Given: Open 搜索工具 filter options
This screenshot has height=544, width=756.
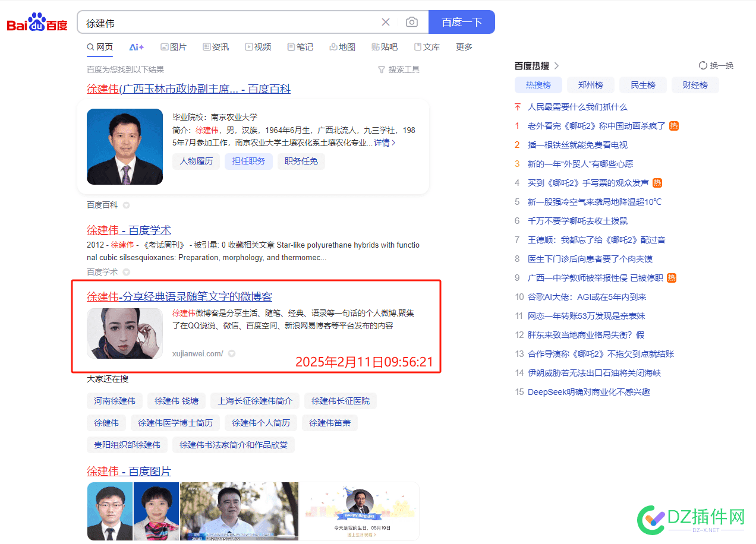Looking at the screenshot, I should [x=399, y=69].
